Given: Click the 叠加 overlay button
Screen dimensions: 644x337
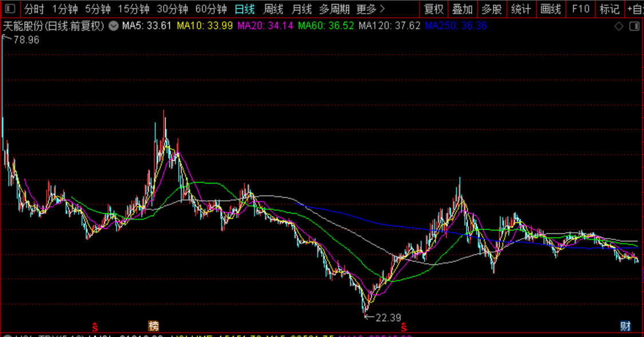Looking at the screenshot, I should 463,9.
